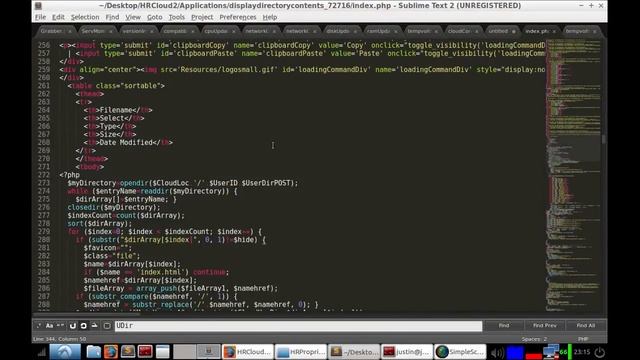Open the Spaces: 2 indentation selector
640x360 pixels.
534,339
